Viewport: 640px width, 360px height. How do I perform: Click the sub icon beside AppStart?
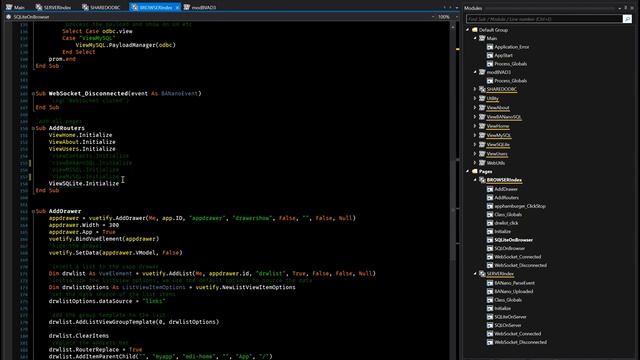(490, 56)
